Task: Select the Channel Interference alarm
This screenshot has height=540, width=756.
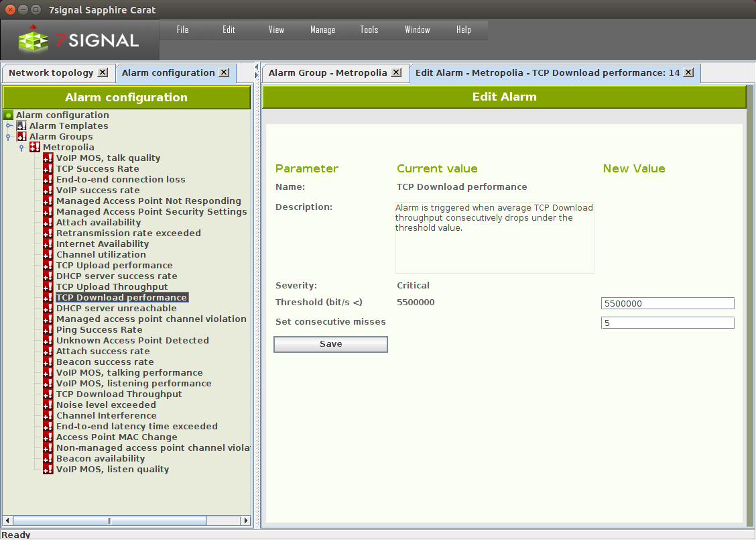Action: tap(107, 415)
